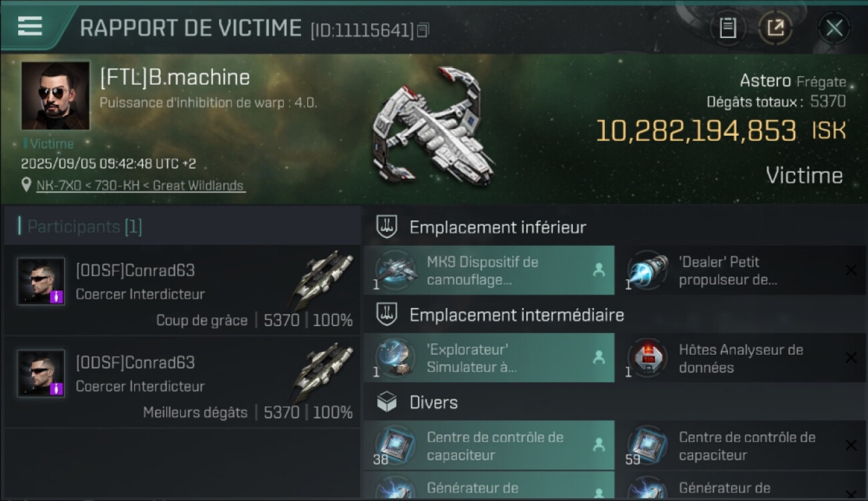
Task: Click the Emplacement inférieur section icon
Action: click(387, 226)
